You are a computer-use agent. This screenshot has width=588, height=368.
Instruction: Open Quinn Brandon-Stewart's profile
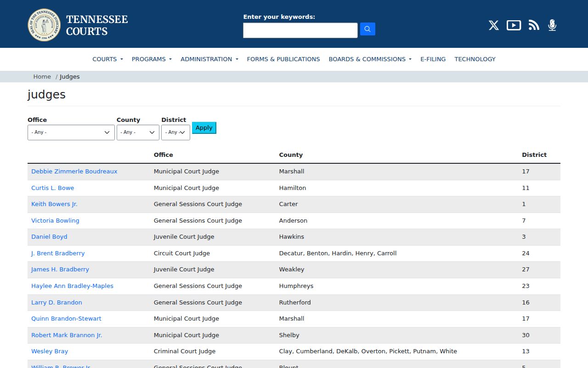coord(66,319)
